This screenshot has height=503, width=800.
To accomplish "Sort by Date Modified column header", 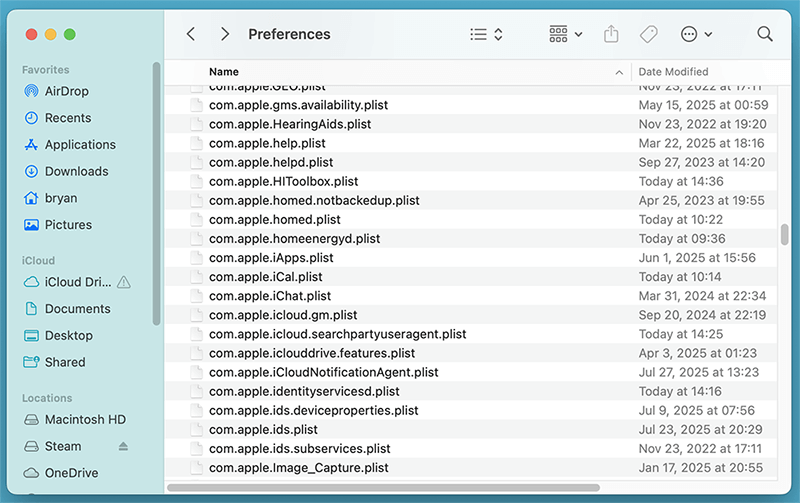I will [x=673, y=72].
